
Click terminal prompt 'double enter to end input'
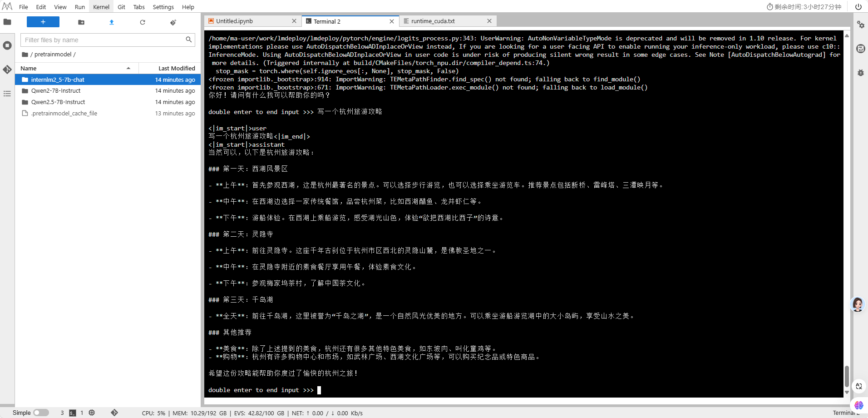261,390
